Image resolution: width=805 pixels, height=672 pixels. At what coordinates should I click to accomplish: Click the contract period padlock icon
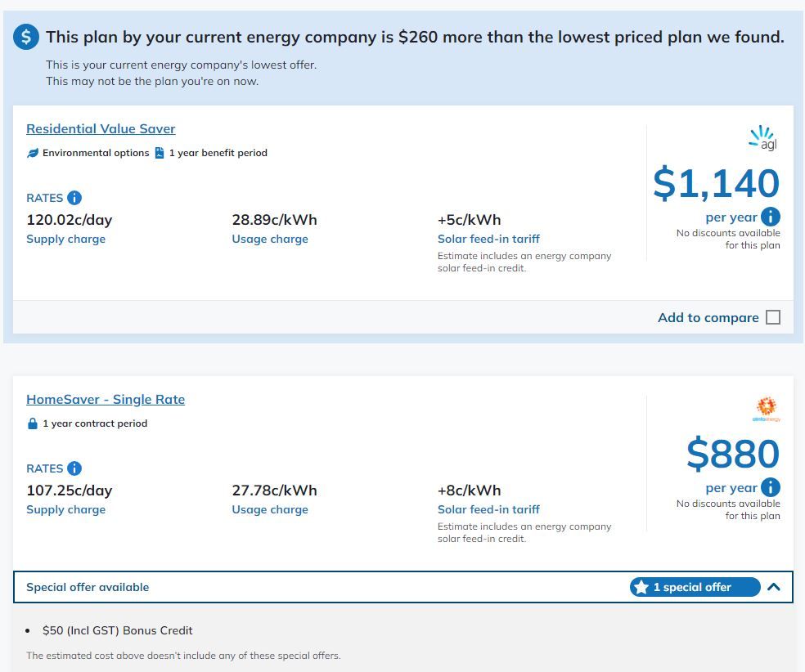[x=33, y=423]
